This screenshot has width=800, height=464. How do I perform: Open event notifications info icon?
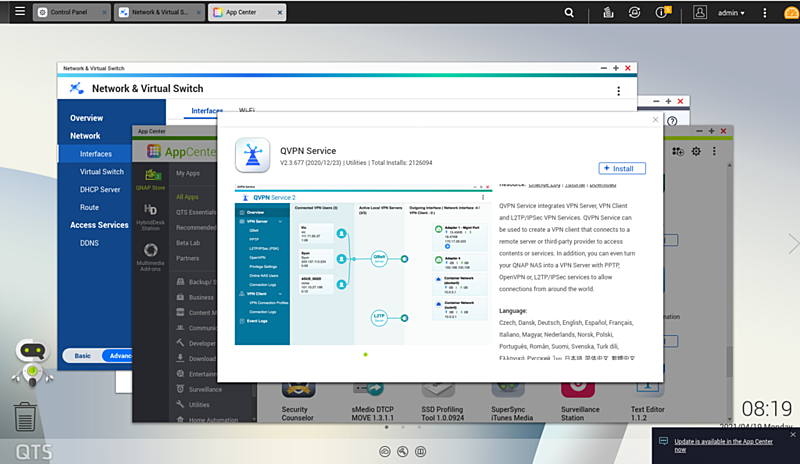click(x=662, y=13)
